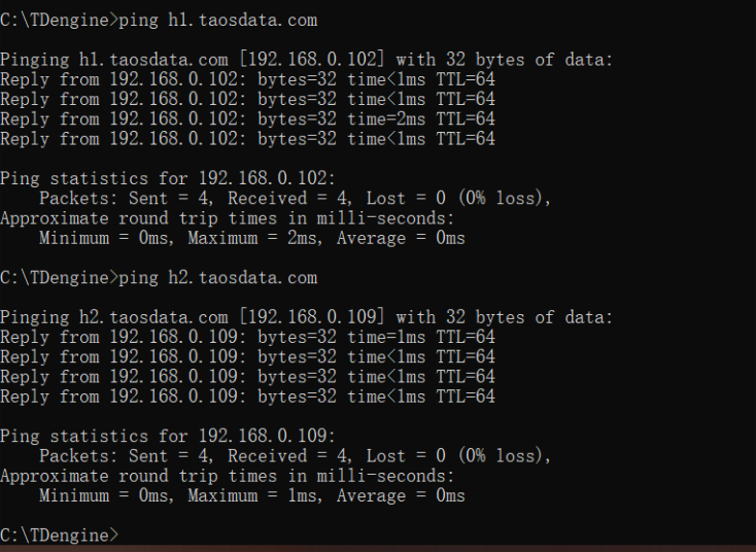Click the first reply from 192.168.0.102
Viewport: 756px width, 552px height.
click(x=248, y=80)
